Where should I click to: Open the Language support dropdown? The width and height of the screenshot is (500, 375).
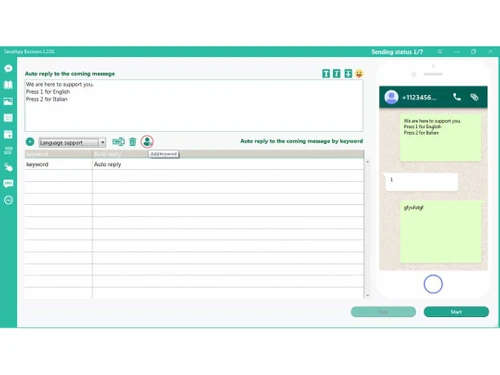pyautogui.click(x=72, y=142)
